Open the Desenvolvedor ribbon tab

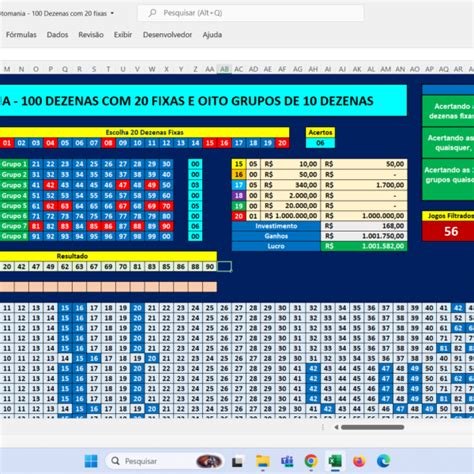click(167, 35)
